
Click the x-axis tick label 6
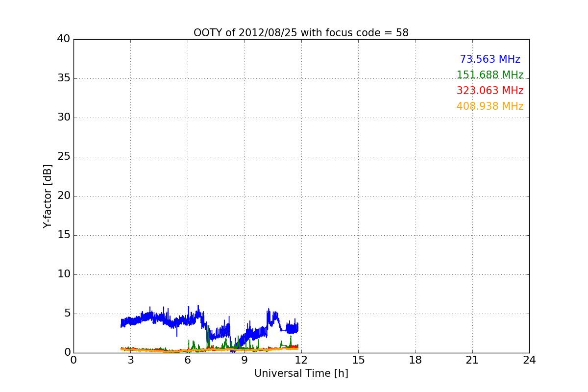188,360
